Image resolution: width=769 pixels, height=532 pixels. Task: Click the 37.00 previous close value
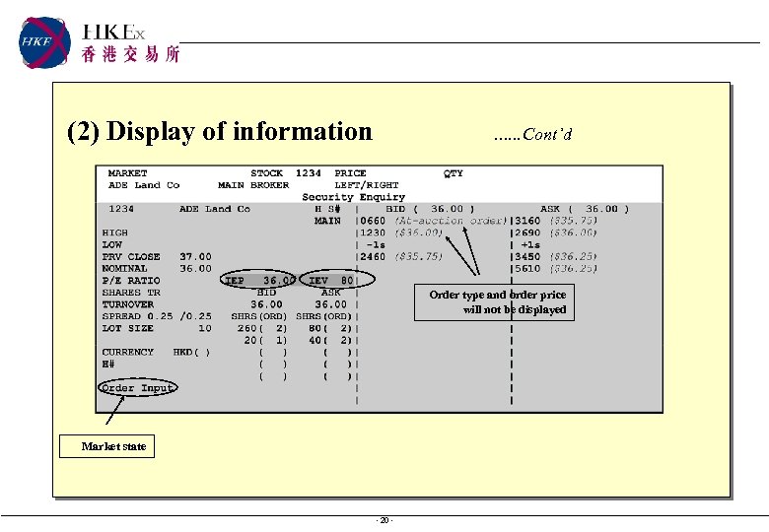point(195,257)
